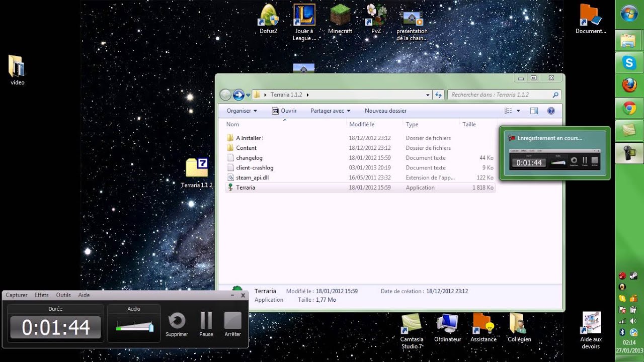Click the Steam tray icon

tap(634, 276)
